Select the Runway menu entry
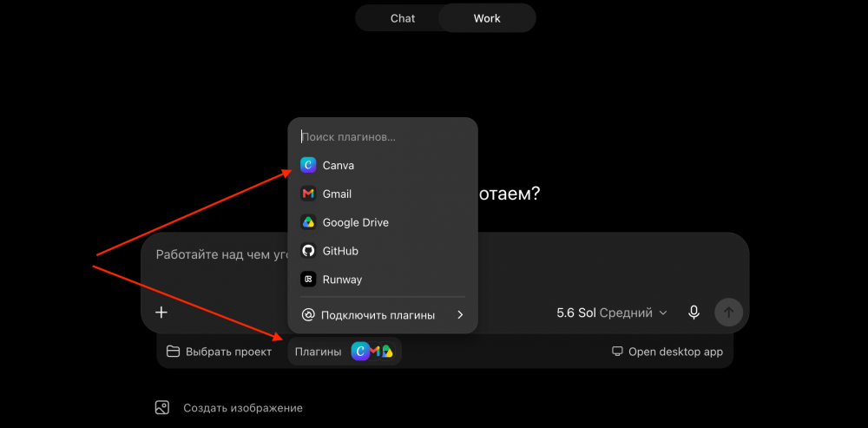This screenshot has width=868, height=428. pos(383,280)
